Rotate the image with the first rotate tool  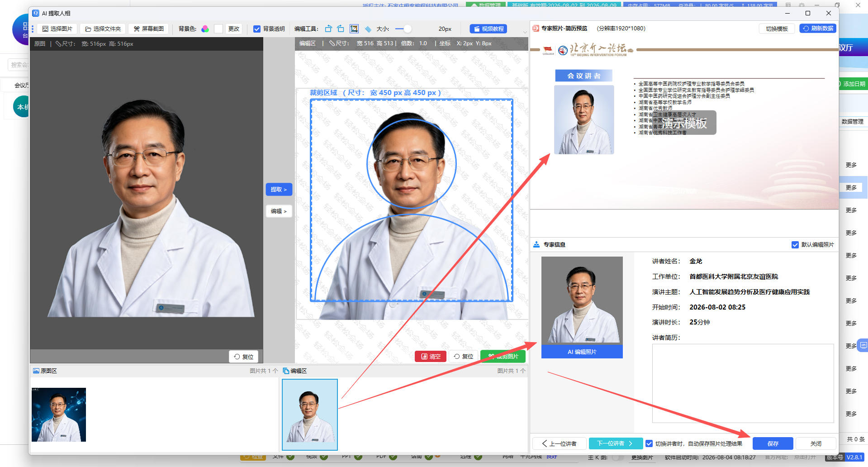point(328,29)
